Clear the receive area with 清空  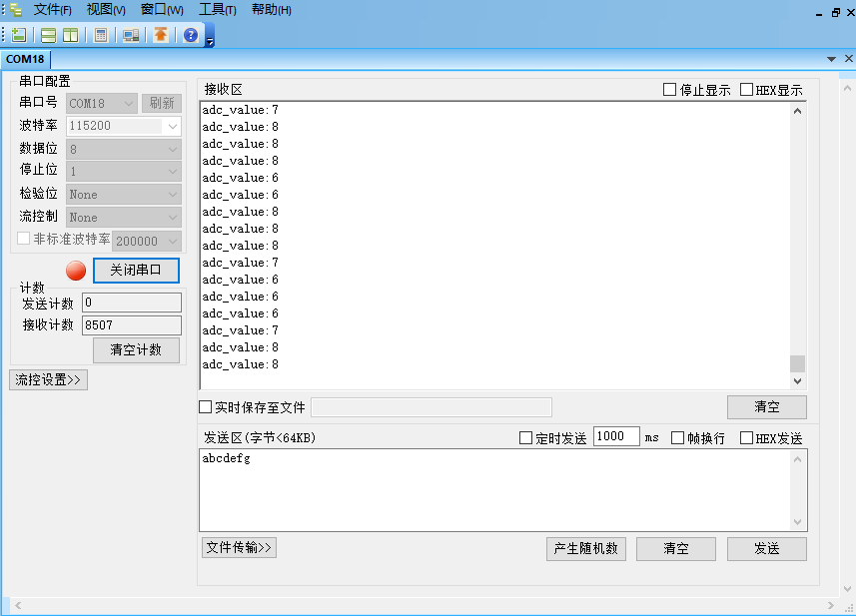pos(766,407)
